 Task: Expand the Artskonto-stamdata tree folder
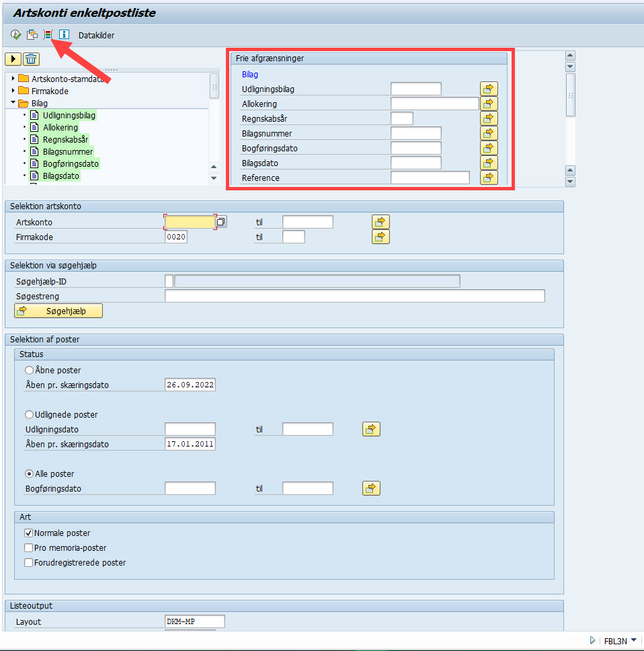click(13, 79)
